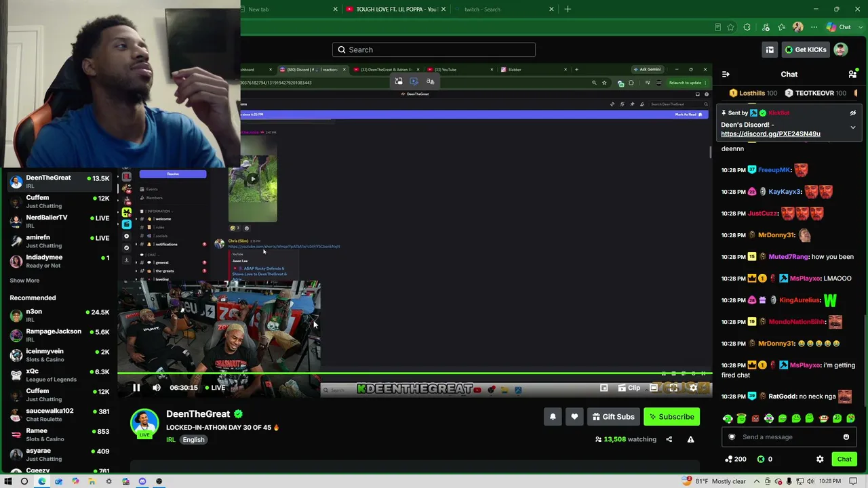
Task: Open saucewalka102 recommended channel
Action: tap(59, 415)
